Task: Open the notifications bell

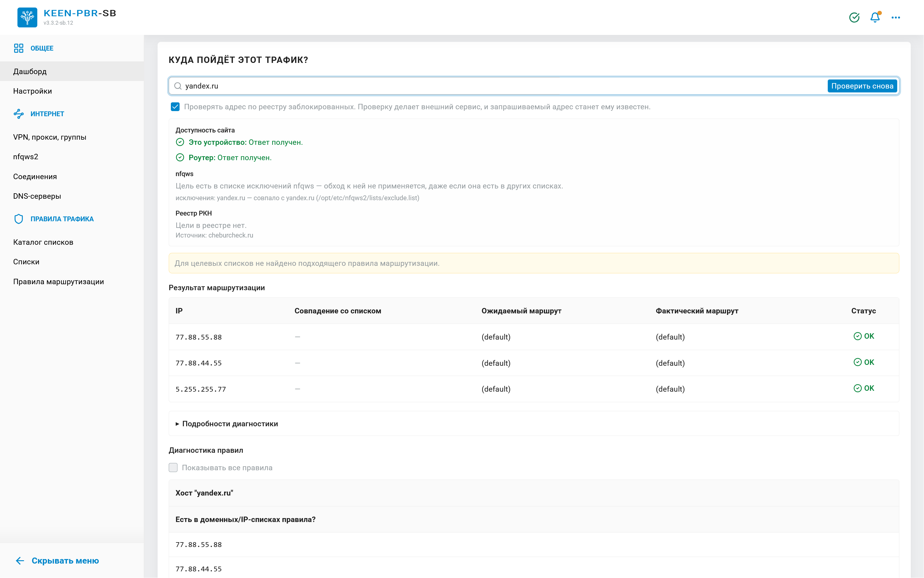Action: coord(875,17)
